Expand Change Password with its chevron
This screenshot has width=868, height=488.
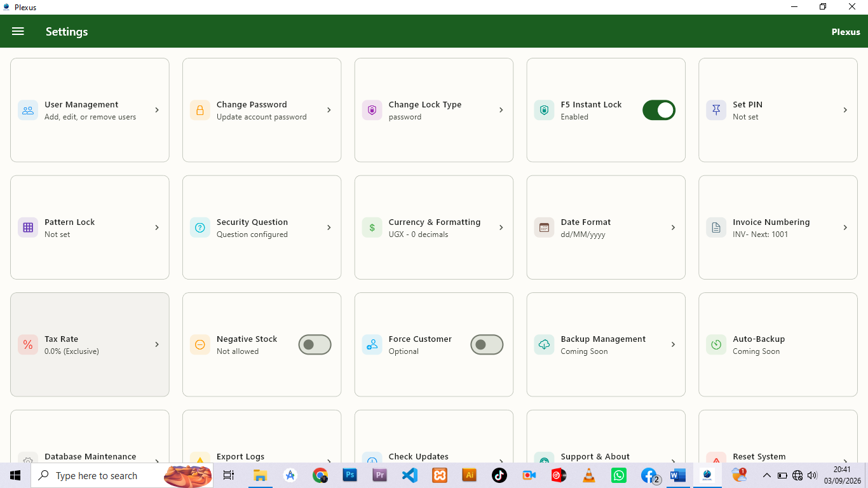coord(329,110)
